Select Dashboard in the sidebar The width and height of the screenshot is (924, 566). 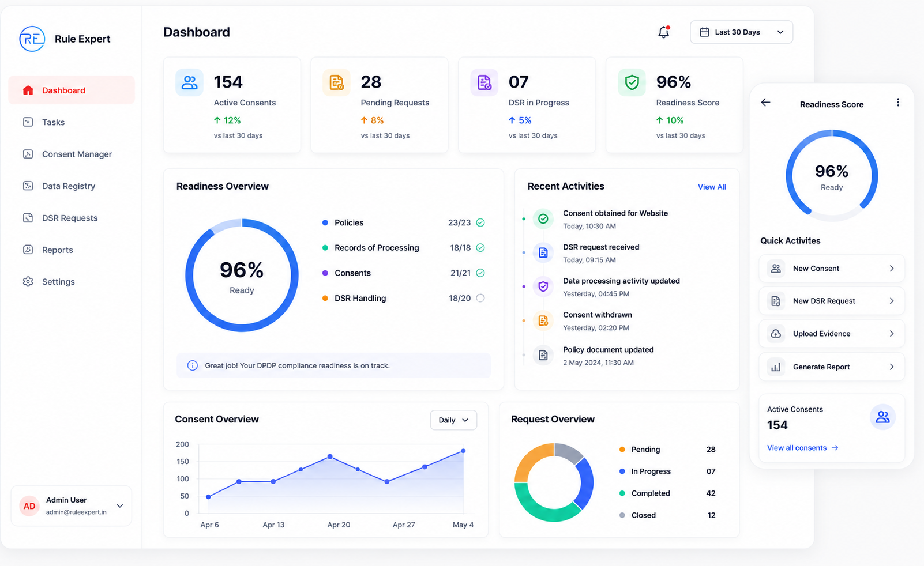72,90
